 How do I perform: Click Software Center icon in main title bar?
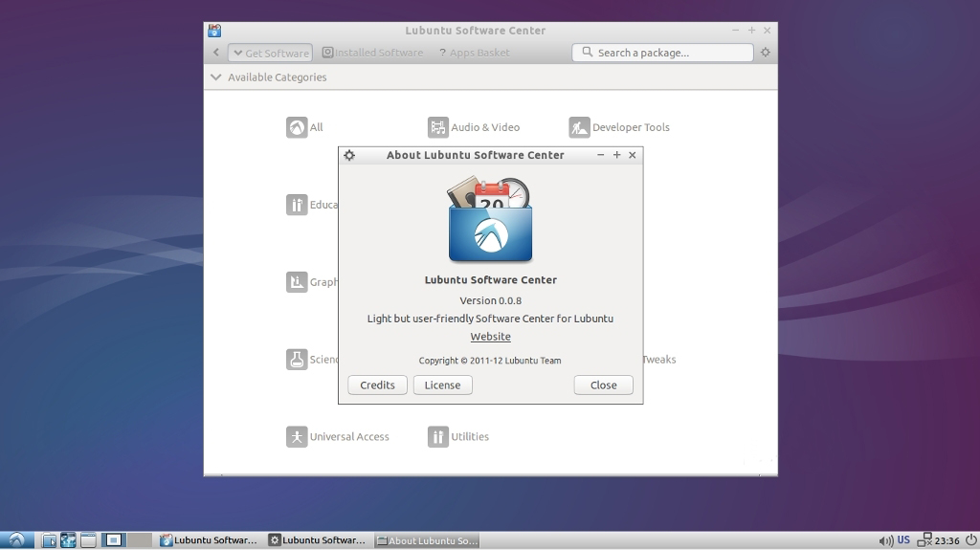click(214, 31)
